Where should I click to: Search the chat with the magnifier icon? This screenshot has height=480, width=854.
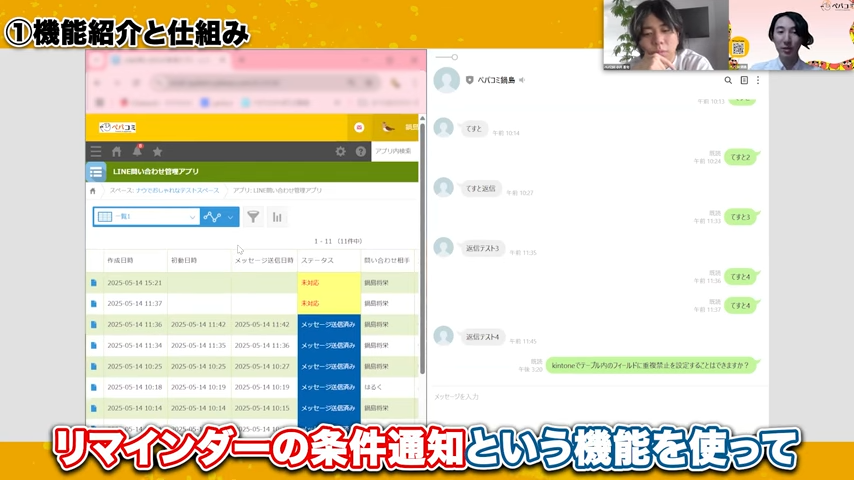[728, 80]
